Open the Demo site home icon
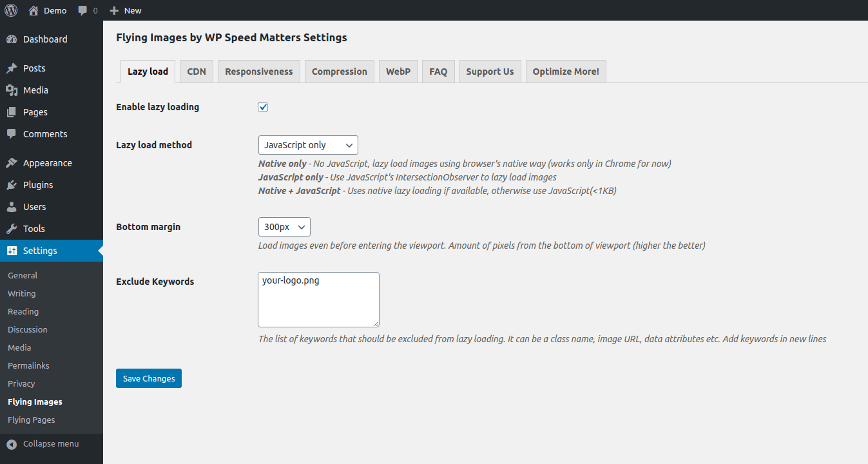 [33, 10]
